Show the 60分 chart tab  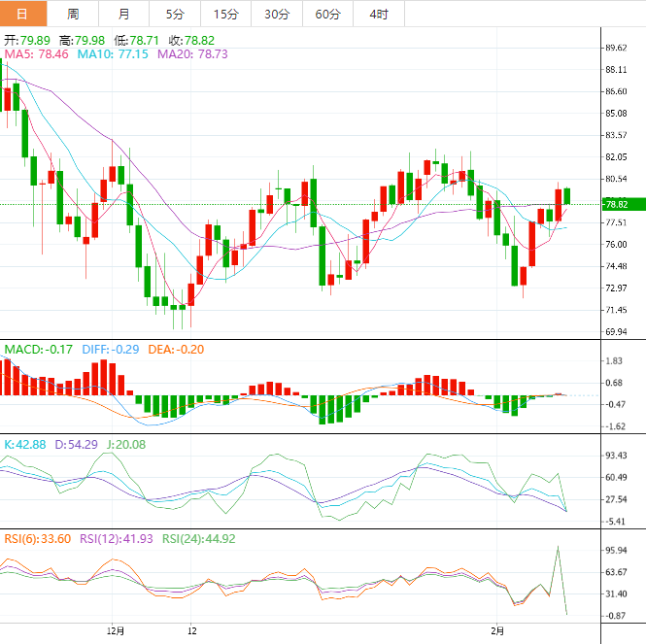[327, 14]
